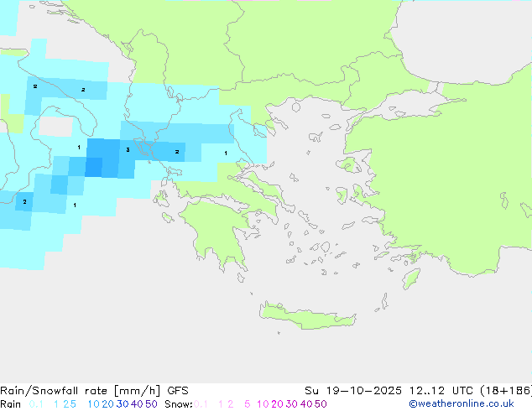This screenshot has width=532, height=411.
Task: Click the "3" rain rate value on the map
Action: 128,149
